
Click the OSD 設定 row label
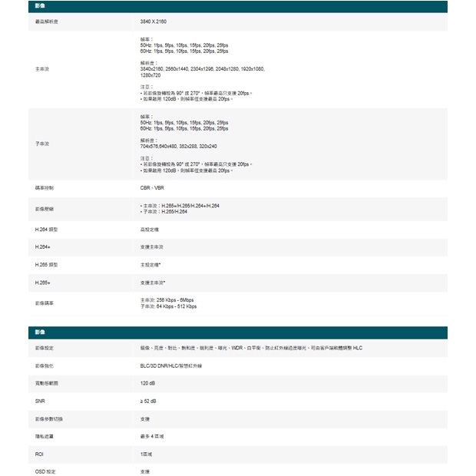pyautogui.click(x=45, y=471)
